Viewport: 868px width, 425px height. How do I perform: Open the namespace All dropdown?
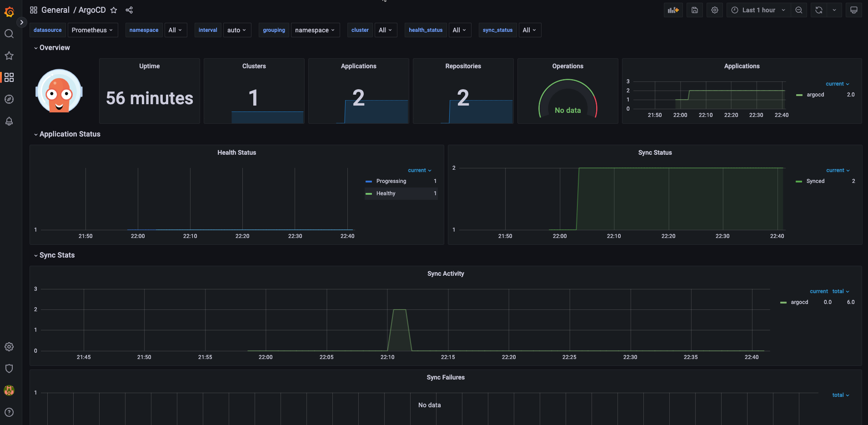pyautogui.click(x=176, y=30)
